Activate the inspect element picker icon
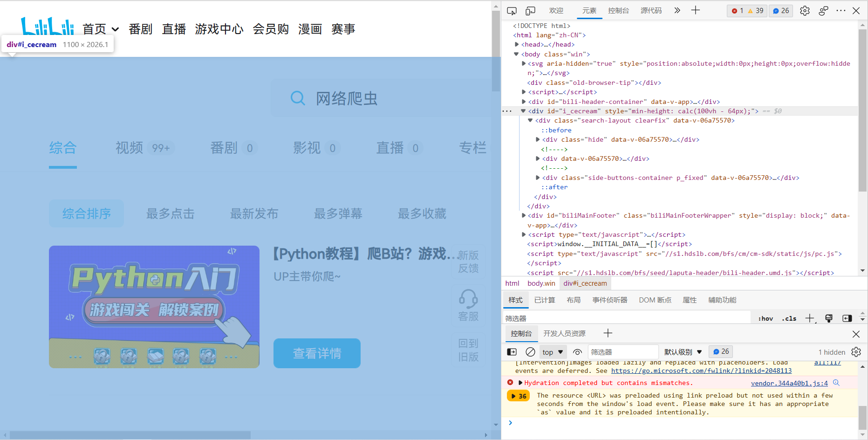This screenshot has height=440, width=868. [512, 11]
